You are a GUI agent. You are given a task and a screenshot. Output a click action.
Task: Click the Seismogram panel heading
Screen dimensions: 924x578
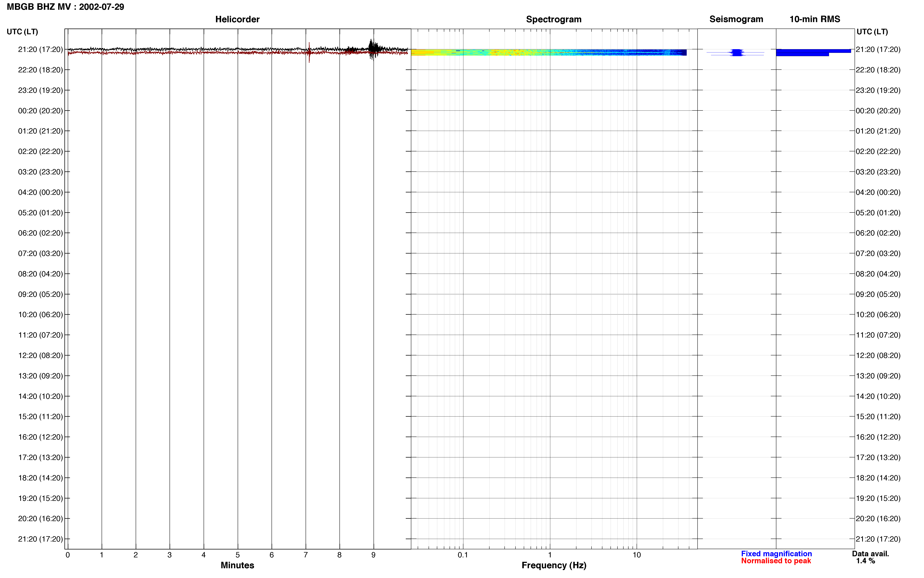click(736, 19)
